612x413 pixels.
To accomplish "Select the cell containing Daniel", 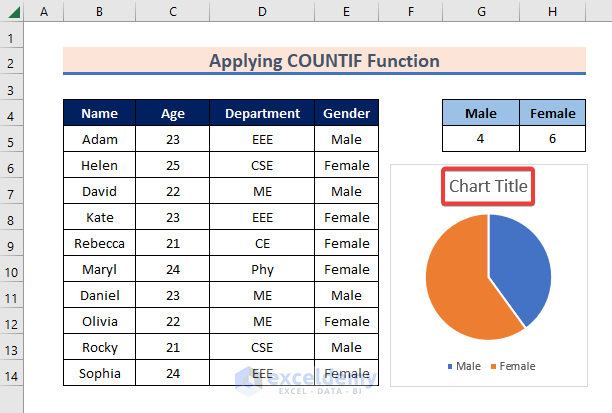I will (x=100, y=295).
